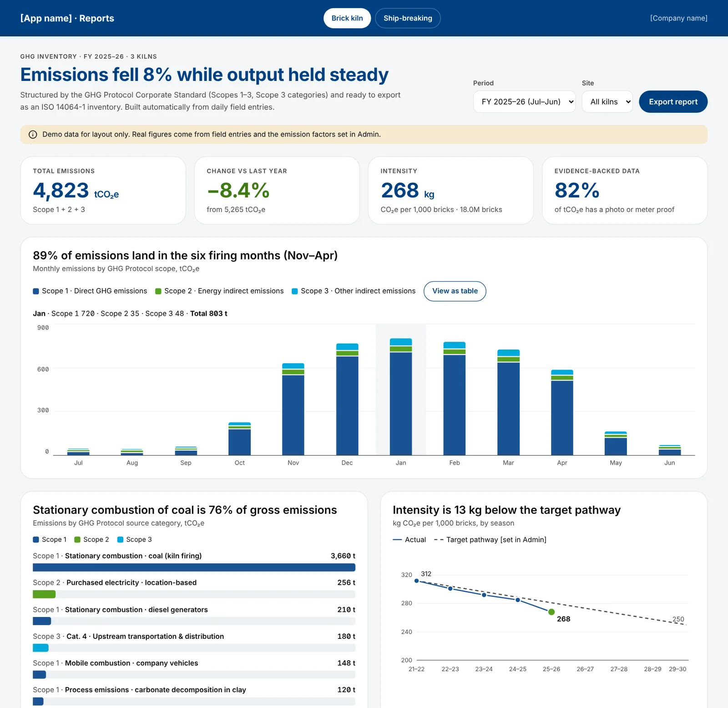The width and height of the screenshot is (728, 708).
Task: Click Scope 3 Other indirect emissions legend swatch
Action: (295, 291)
